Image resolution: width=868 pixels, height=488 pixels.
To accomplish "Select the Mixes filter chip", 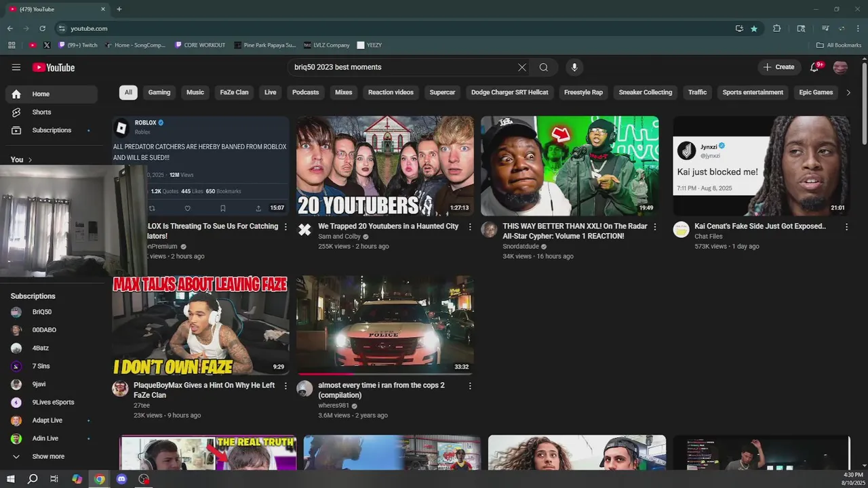I will point(344,92).
